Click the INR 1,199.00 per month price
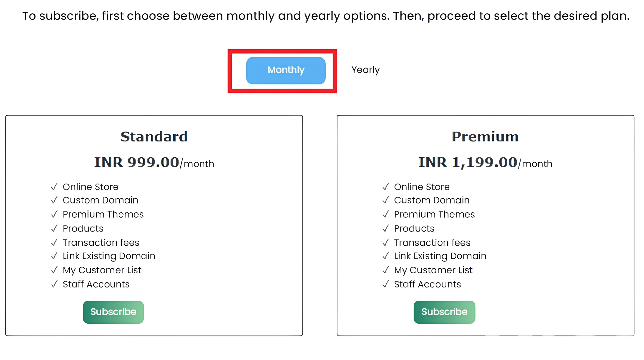 click(485, 163)
